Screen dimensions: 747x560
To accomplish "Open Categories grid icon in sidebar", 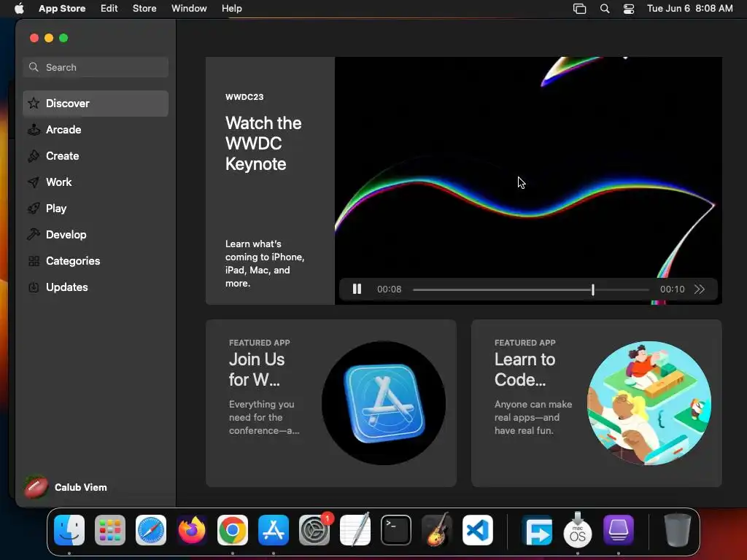I will point(34,261).
